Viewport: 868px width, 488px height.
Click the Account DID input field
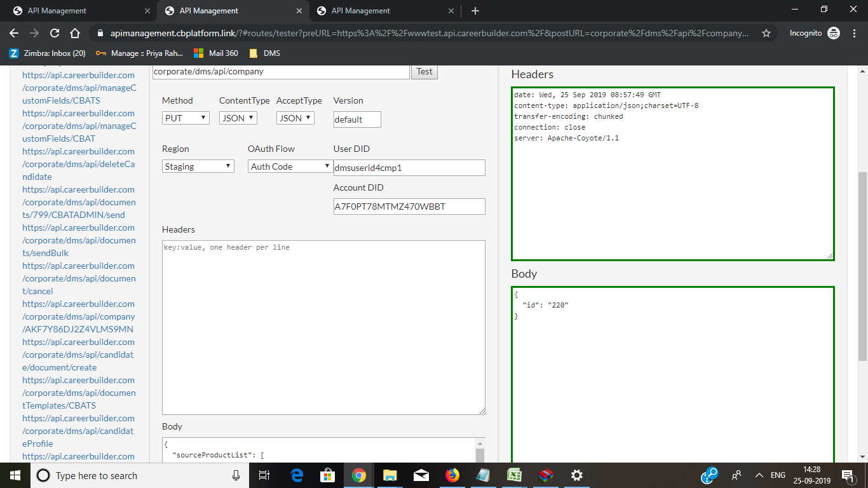click(409, 207)
